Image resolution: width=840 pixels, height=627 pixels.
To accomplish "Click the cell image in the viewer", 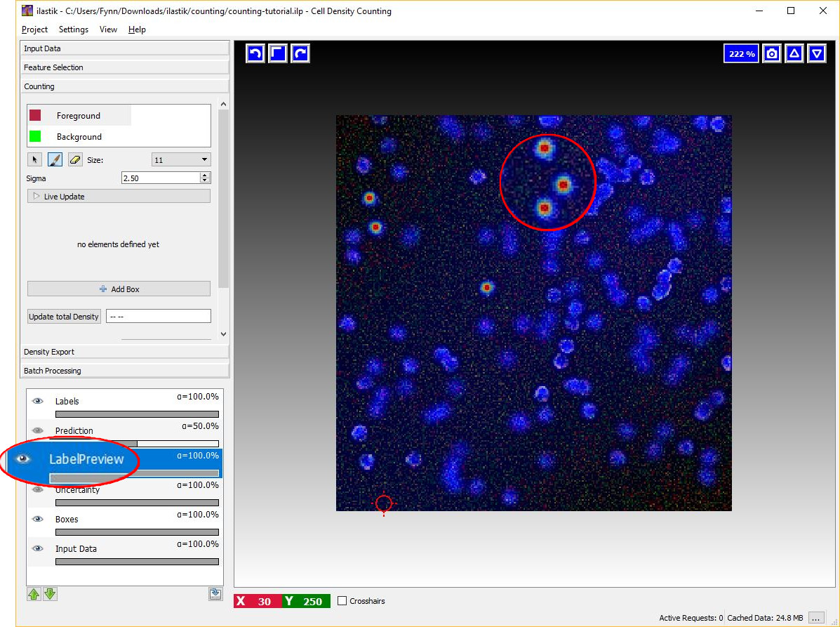I will (533, 313).
